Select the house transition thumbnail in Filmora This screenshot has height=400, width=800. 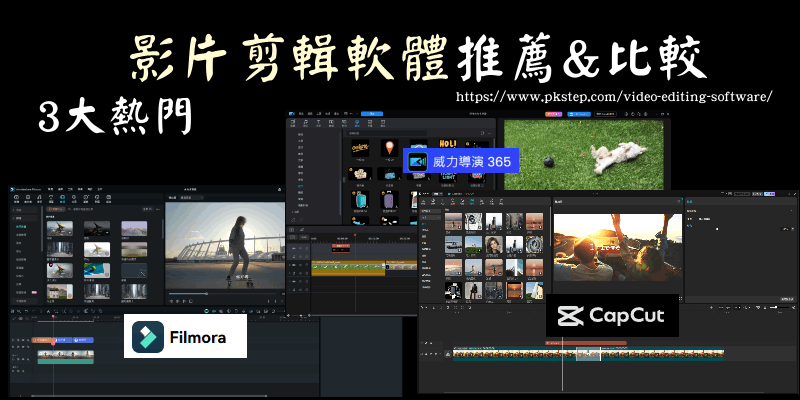(60, 291)
